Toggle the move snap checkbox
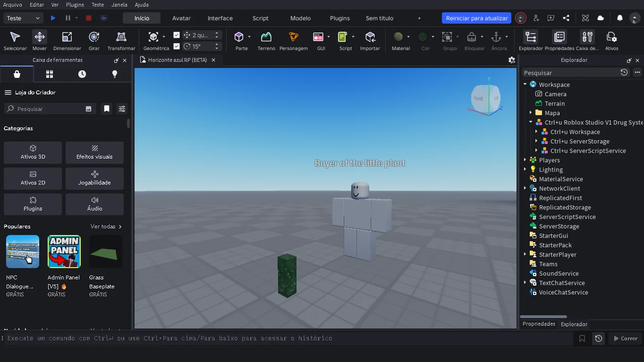 [177, 35]
